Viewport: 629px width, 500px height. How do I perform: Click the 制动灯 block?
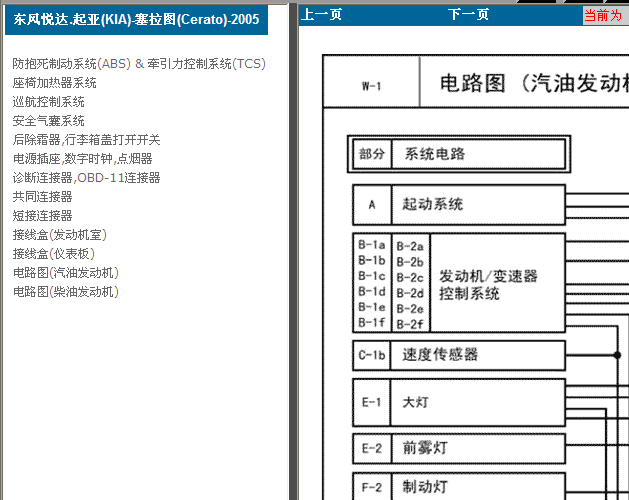point(478,487)
